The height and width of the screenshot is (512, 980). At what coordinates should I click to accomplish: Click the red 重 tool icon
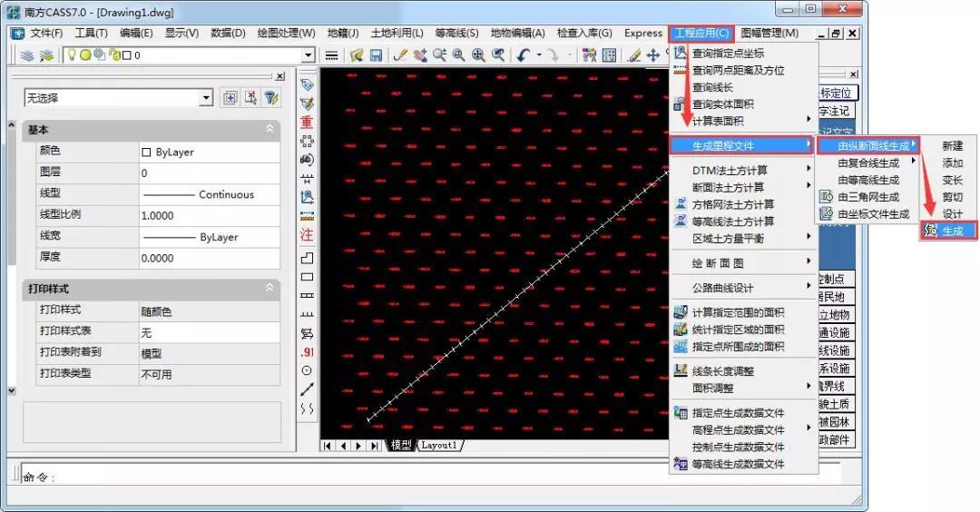pyautogui.click(x=307, y=122)
